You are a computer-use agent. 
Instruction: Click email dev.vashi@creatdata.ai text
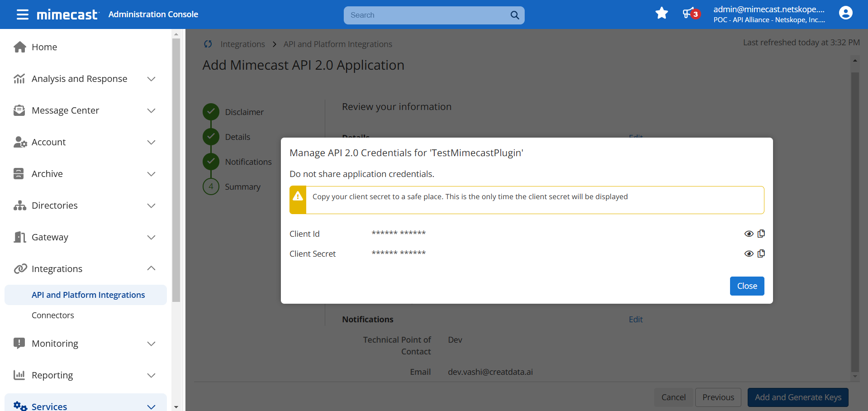point(490,372)
